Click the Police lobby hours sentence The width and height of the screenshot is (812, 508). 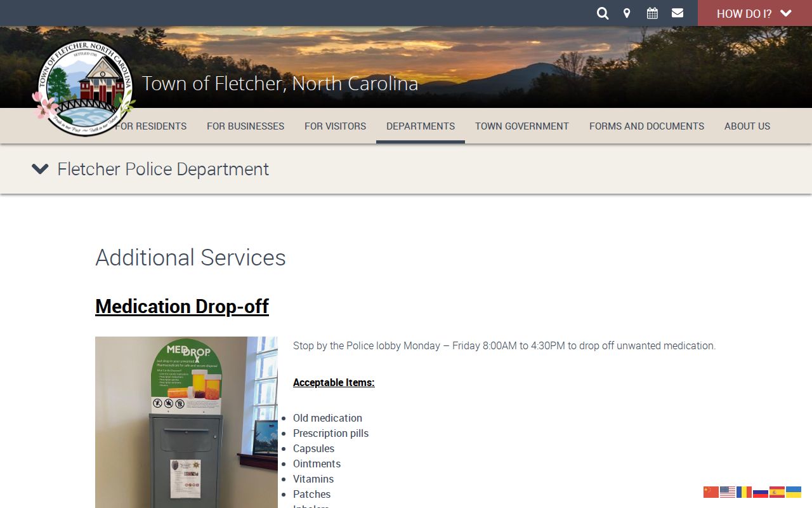[504, 345]
